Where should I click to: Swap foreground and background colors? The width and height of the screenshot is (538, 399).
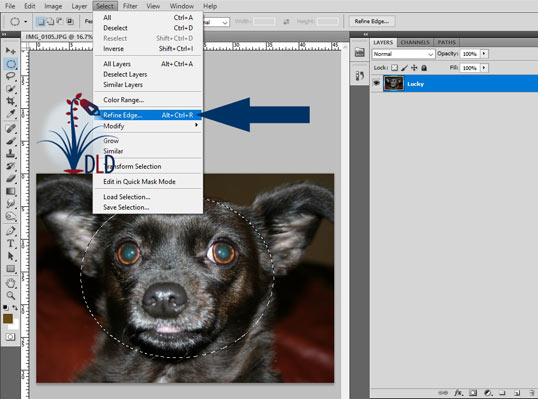(15, 307)
